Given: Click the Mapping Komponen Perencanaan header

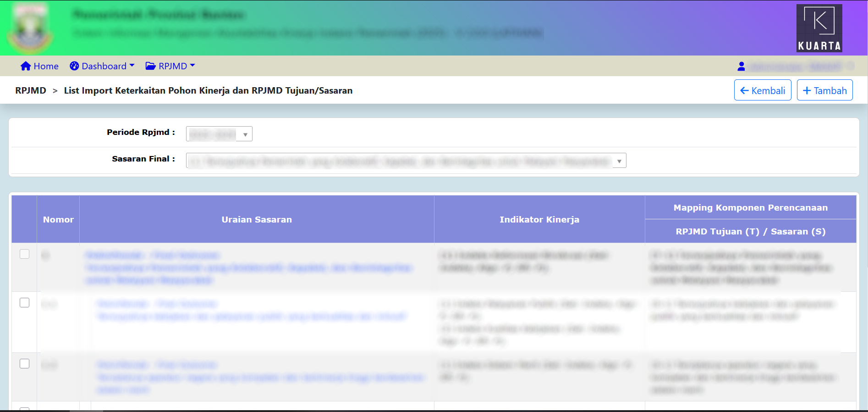Looking at the screenshot, I should click(751, 207).
